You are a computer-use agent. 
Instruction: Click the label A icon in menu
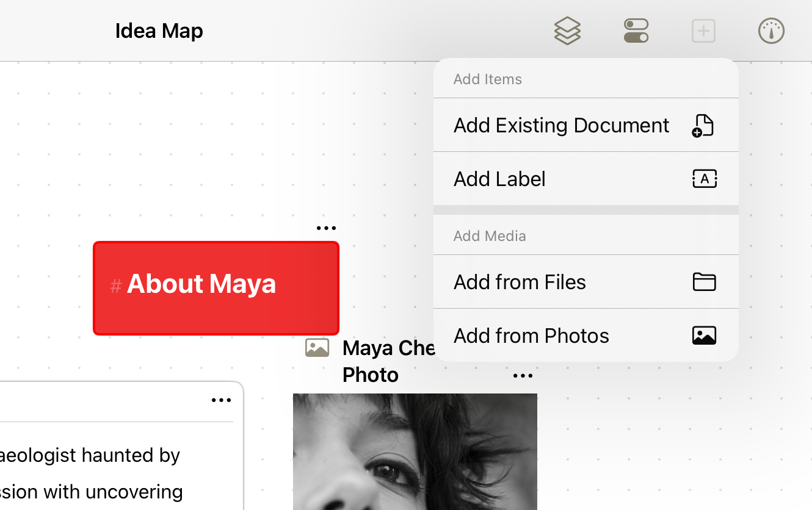click(704, 179)
